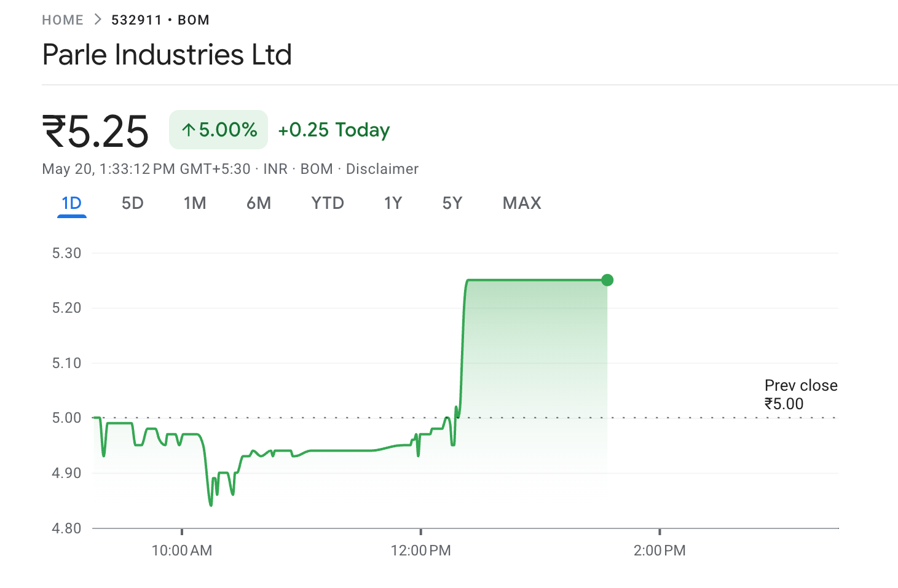Switch to the 1M range tab
The image size is (898, 588).
[195, 203]
